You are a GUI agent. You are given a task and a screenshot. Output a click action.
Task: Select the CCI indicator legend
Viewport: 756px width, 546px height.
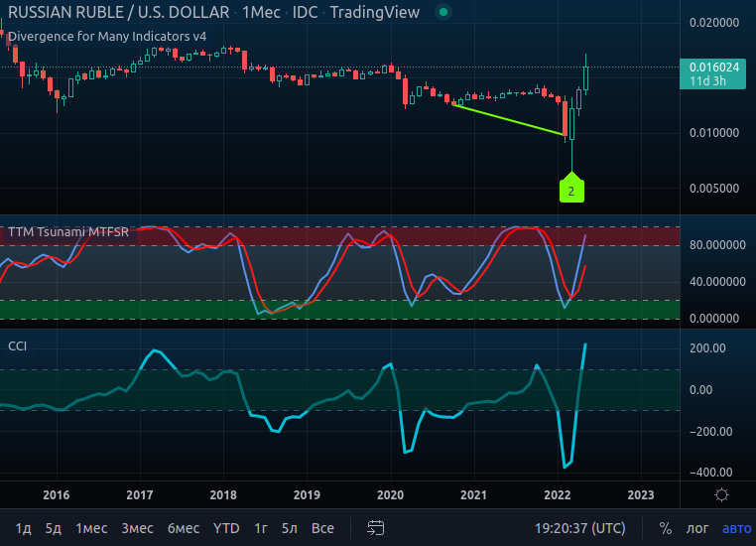coord(17,346)
